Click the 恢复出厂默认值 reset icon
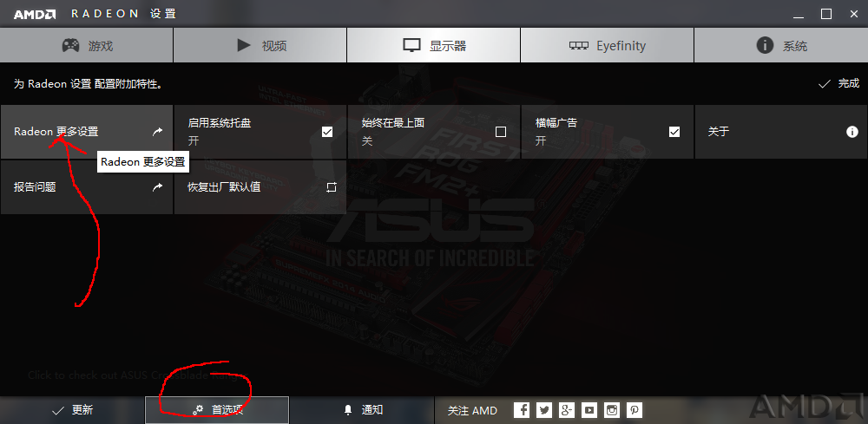Image resolution: width=868 pixels, height=424 pixels. pyautogui.click(x=331, y=186)
